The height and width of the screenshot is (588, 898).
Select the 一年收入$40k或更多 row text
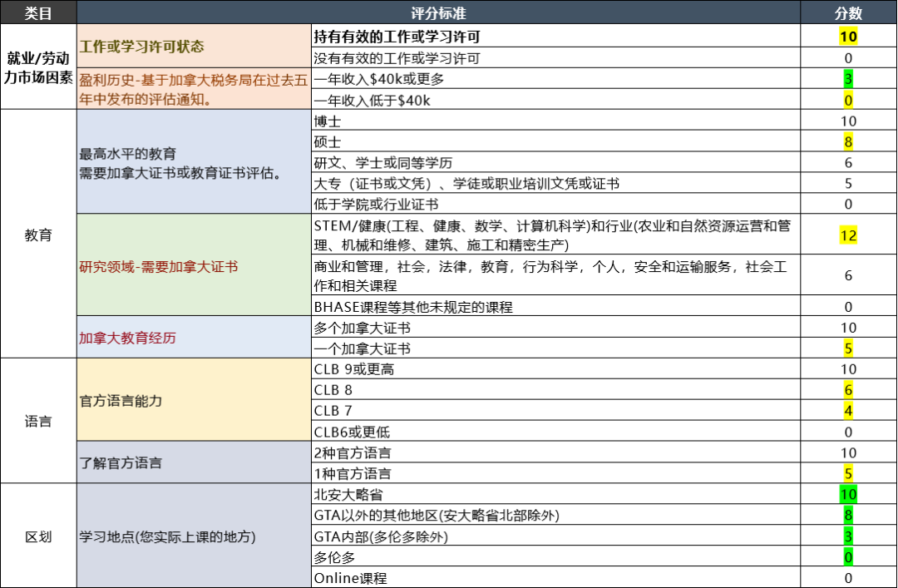379,78
